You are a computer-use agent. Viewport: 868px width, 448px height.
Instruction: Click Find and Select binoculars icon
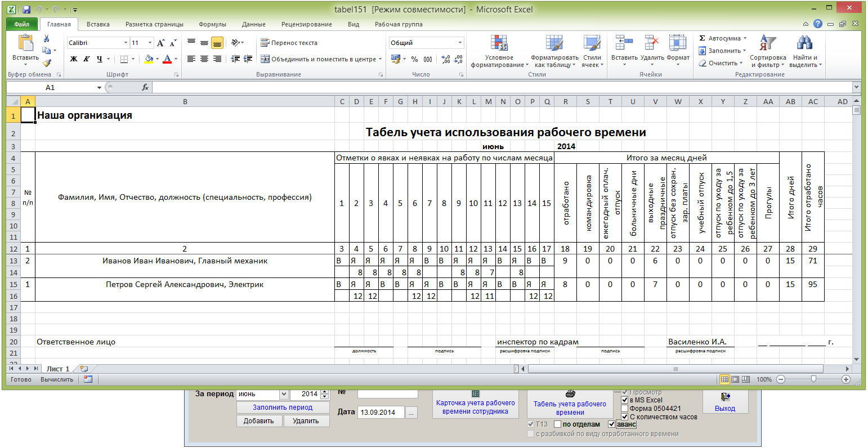(x=803, y=44)
